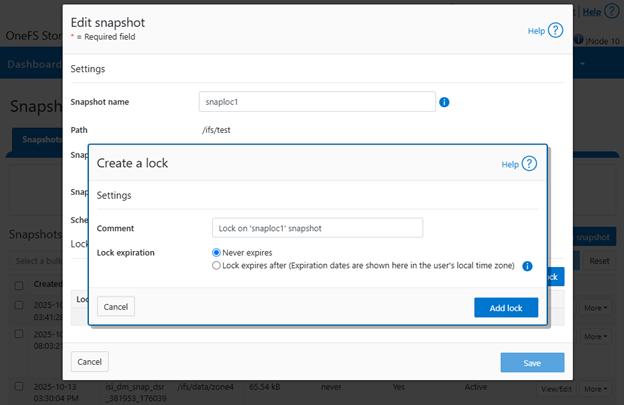This screenshot has height=405, width=624.
Task: Click the info icon beside Snapshot name
Action: [x=444, y=102]
